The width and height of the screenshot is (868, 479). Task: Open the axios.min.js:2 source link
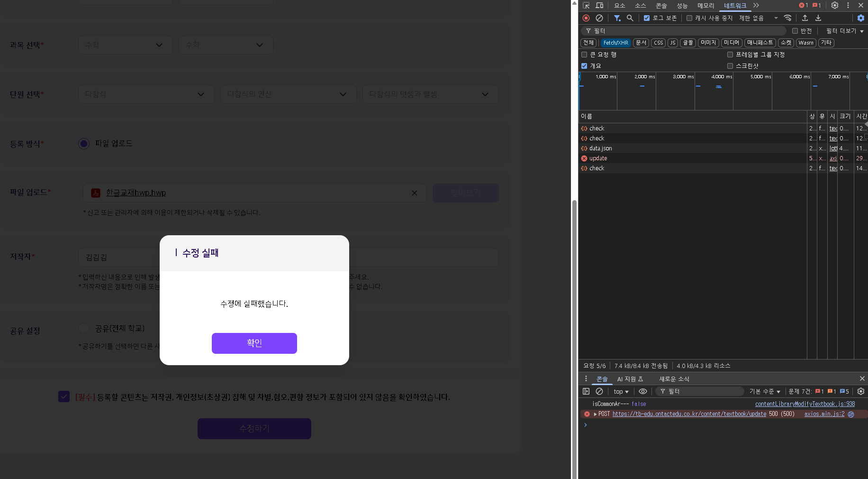(824, 414)
